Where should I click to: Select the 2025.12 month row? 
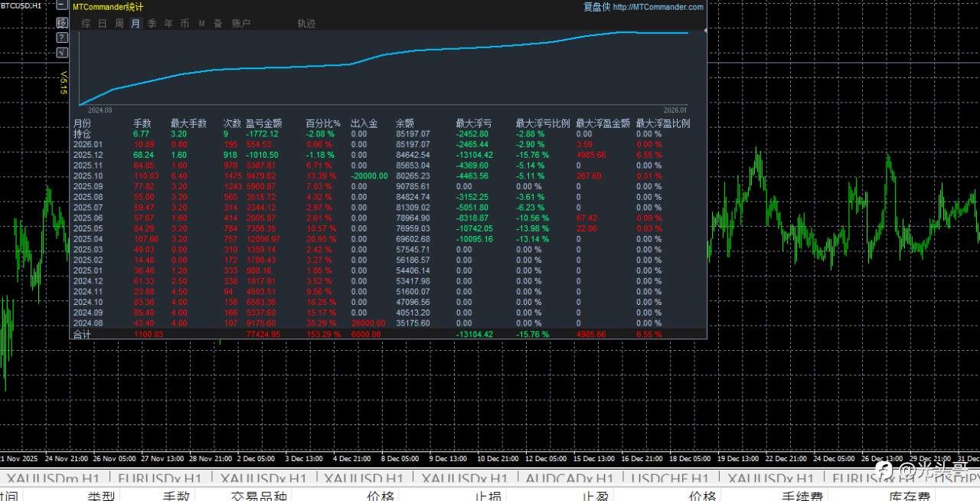pyautogui.click(x=390, y=155)
